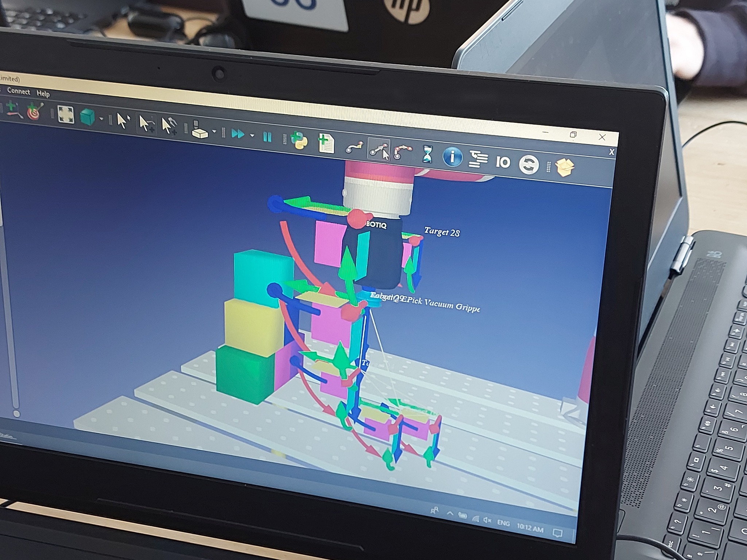This screenshot has width=747, height=560.
Task: Minimize the RoboDK window
Action: point(545,132)
